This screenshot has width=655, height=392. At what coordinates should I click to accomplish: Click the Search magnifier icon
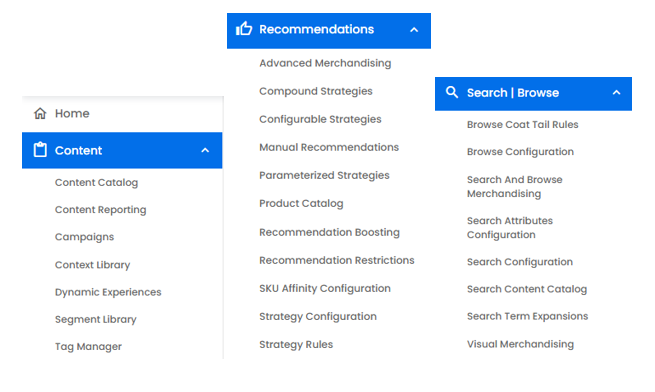tap(452, 92)
